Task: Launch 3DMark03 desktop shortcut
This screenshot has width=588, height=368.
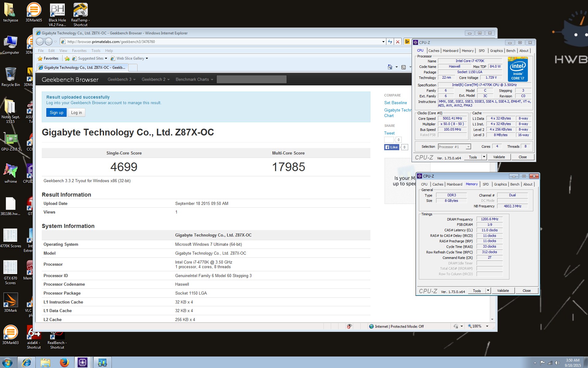Action: pyautogui.click(x=10, y=335)
